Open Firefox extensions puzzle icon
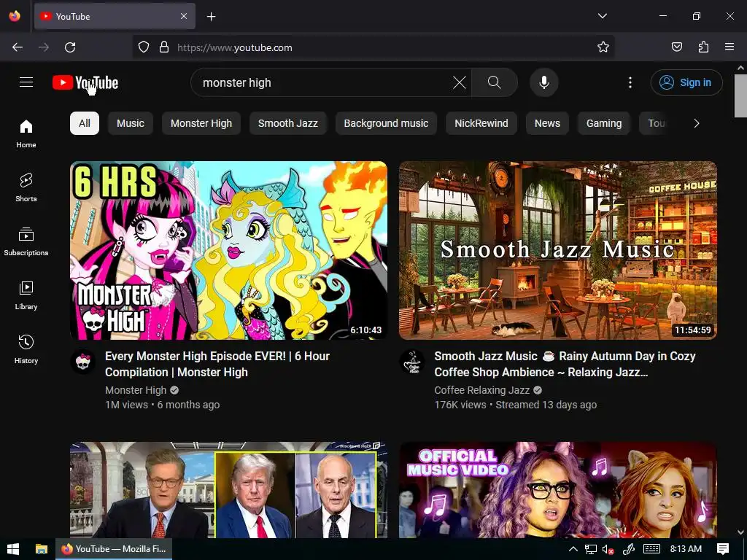 pos(703,47)
